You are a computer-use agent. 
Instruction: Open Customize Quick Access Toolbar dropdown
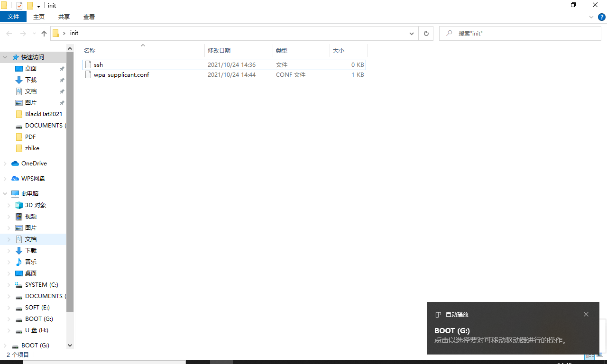39,6
